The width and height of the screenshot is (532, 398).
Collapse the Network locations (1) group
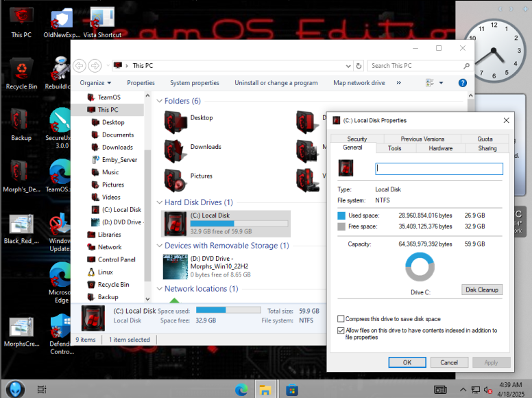click(x=159, y=289)
